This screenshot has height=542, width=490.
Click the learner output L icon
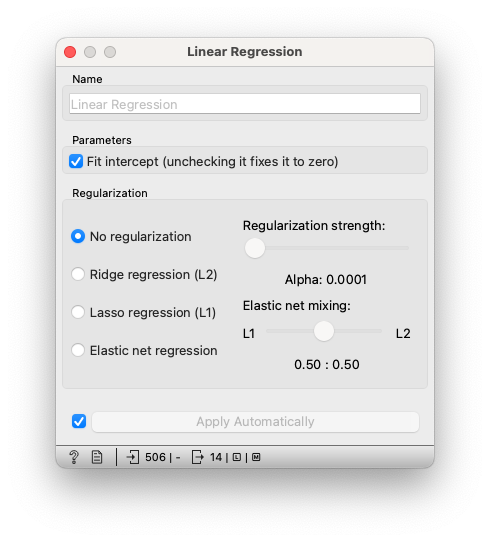click(x=237, y=457)
